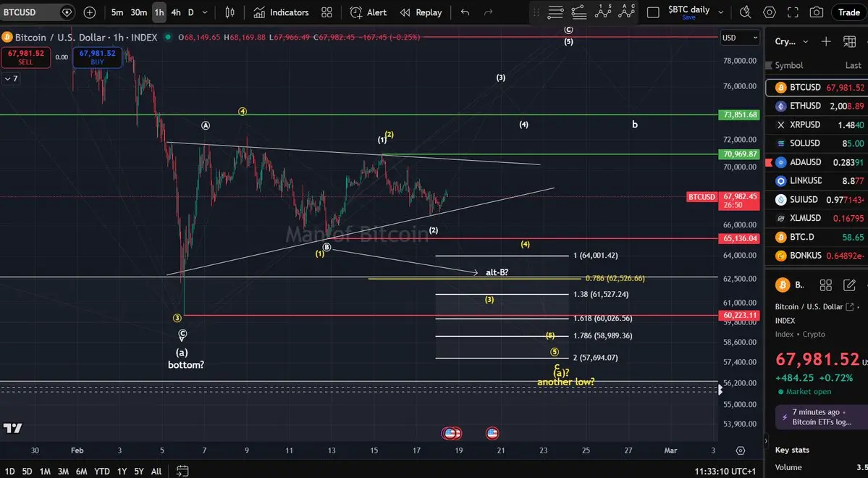
Task: Click the $BTC daily layout name
Action: coord(688,9)
